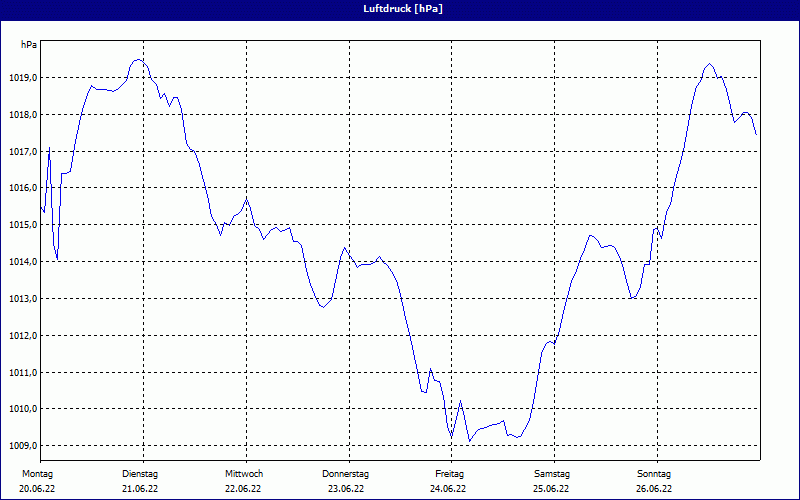Click the Samstag day label
Screen dimensions: 800x500
(551, 474)
